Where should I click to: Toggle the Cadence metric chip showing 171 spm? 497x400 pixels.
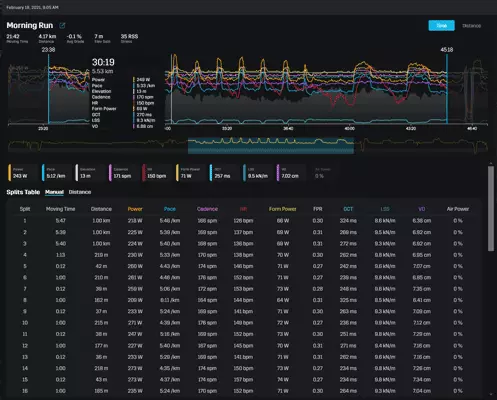pos(122,173)
